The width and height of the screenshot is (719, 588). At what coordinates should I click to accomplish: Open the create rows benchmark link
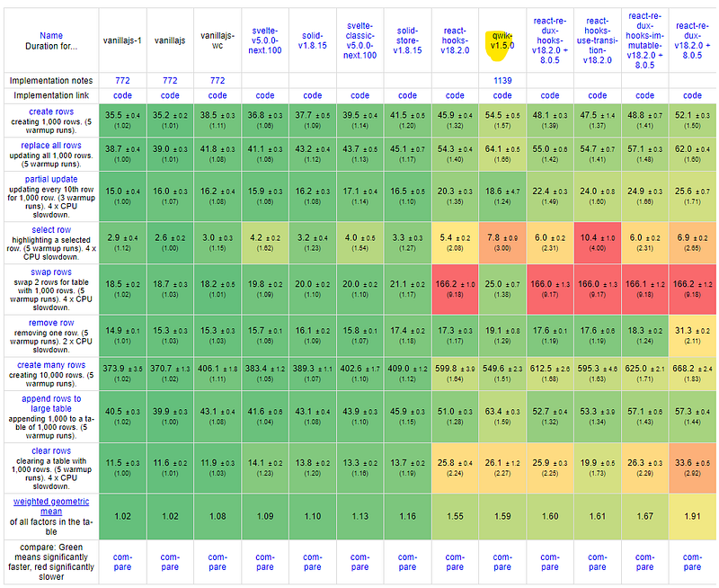[x=51, y=111]
